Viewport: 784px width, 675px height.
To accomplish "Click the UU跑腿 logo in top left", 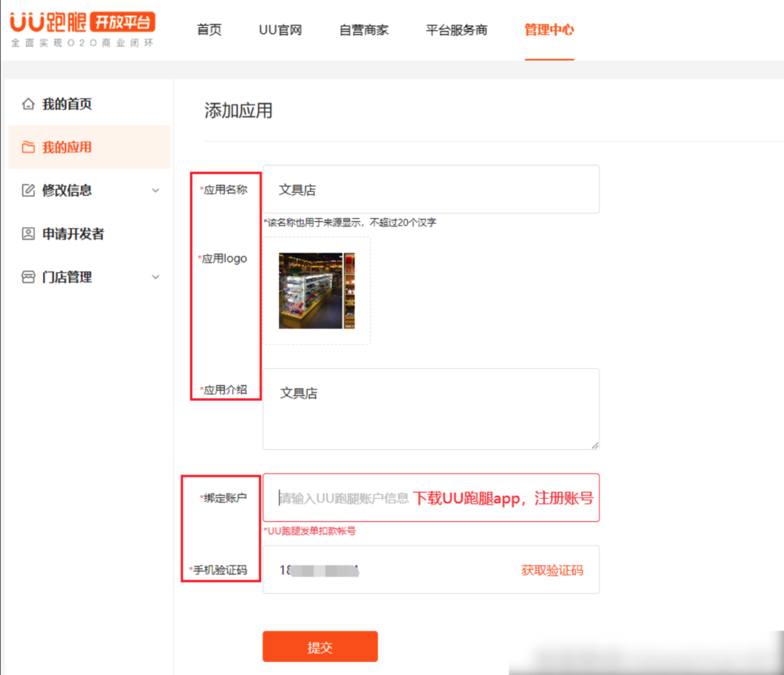I will 50,23.
